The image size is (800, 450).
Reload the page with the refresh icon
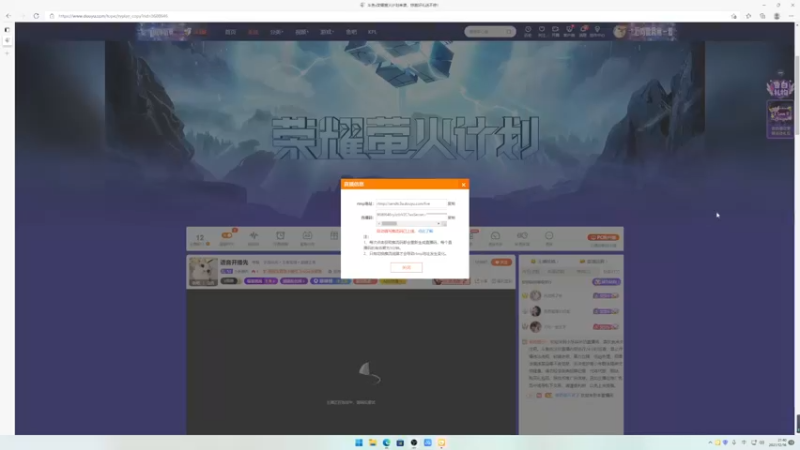click(x=36, y=16)
